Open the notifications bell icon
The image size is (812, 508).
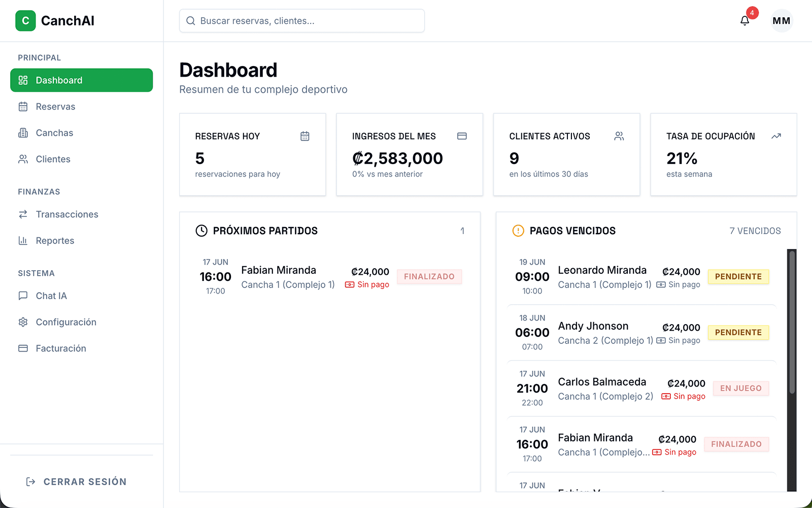coord(745,21)
